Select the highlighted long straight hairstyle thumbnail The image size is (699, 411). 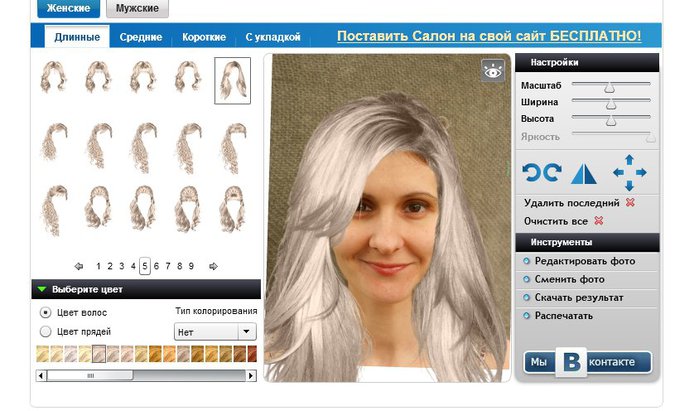[232, 80]
